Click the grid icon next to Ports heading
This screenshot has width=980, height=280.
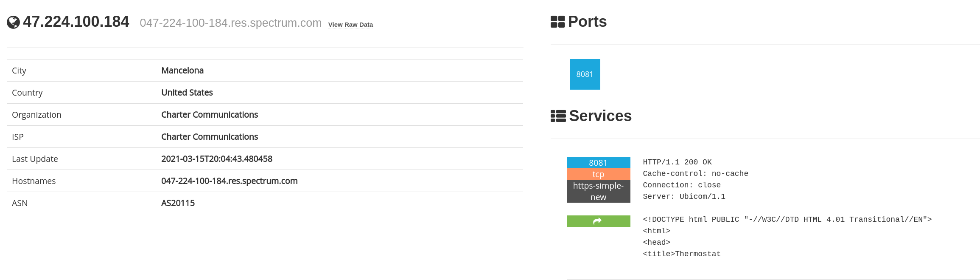pos(557,22)
